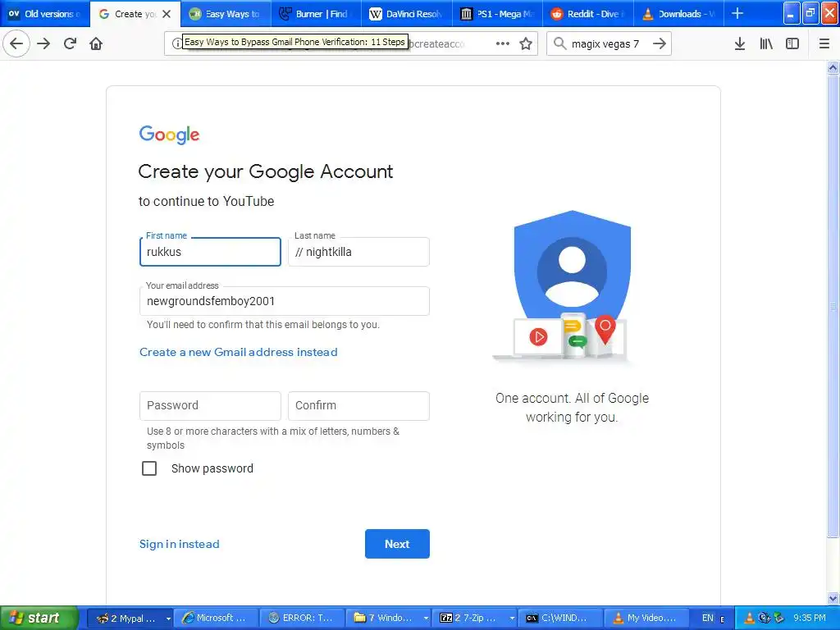The image size is (840, 630).
Task: Switch to Burner | Find tab
Action: (x=317, y=14)
